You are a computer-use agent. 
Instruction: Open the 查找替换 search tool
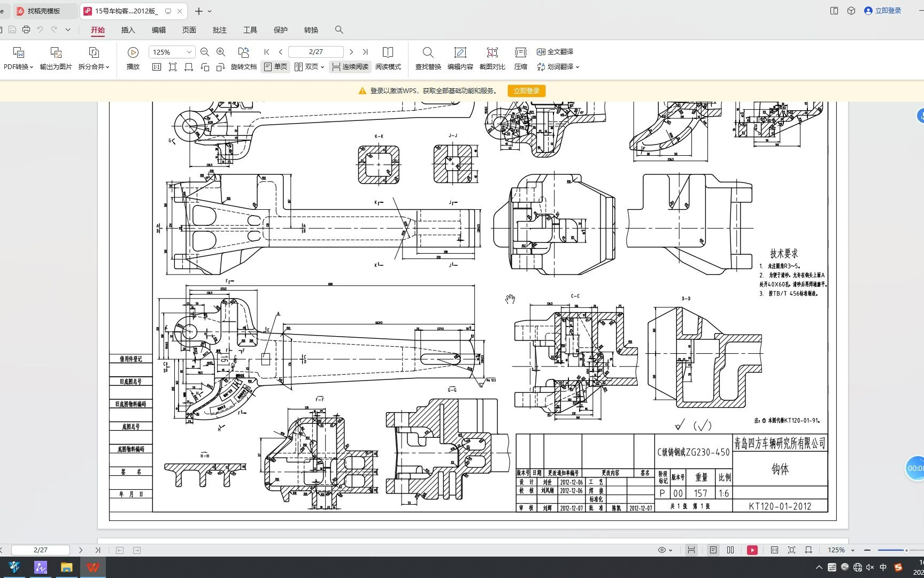click(x=428, y=52)
